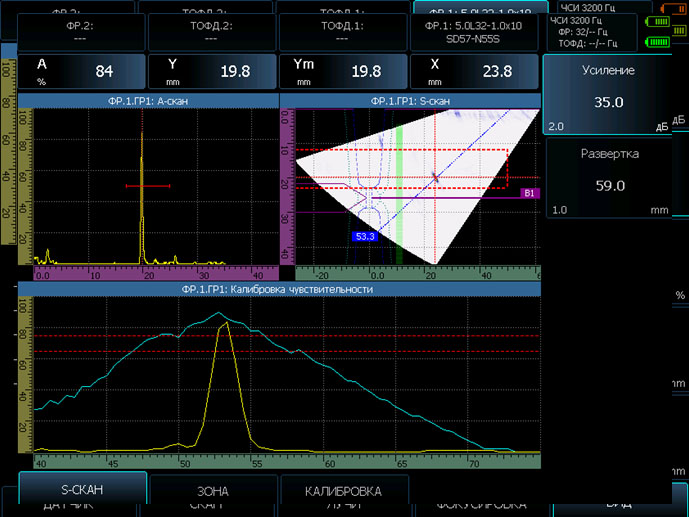Select the ФР.1 probe 5.0L32 channel box
The image size is (689, 517).
coord(475,32)
